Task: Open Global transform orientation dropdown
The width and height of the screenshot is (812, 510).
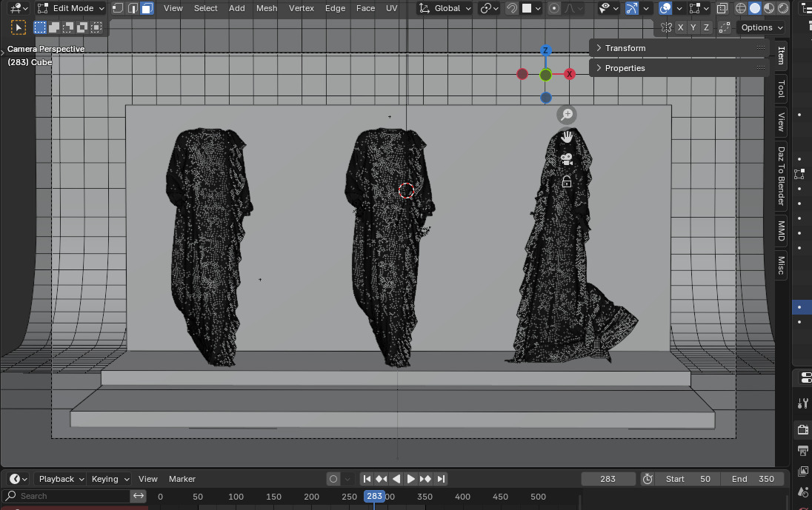Action: pos(445,8)
